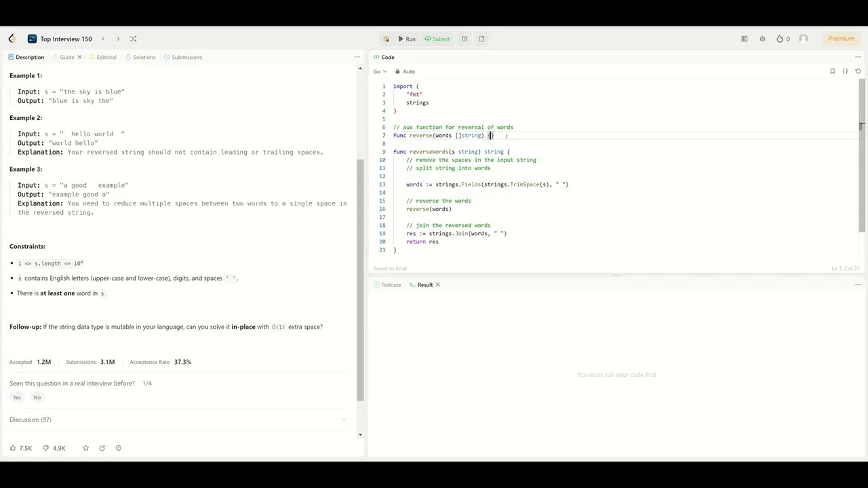Click the Example 3 heading
The width and height of the screenshot is (868, 488).
pyautogui.click(x=26, y=169)
